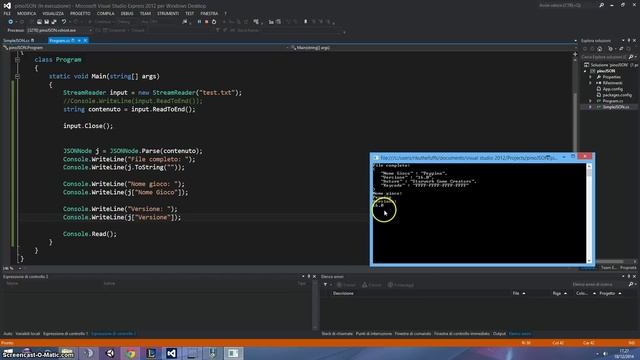Open the Main(string[] args) member dropdown
The height and width of the screenshot is (360, 640).
coord(433,48)
